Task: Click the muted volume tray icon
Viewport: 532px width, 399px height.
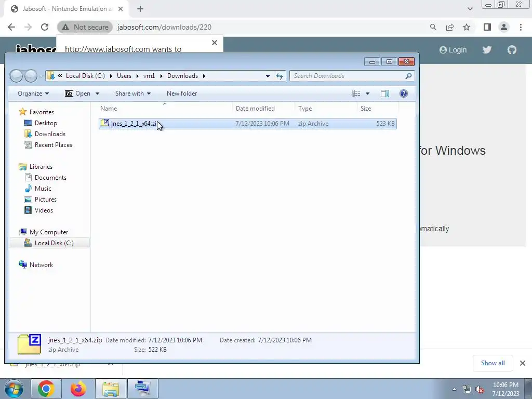Action: 480,390
